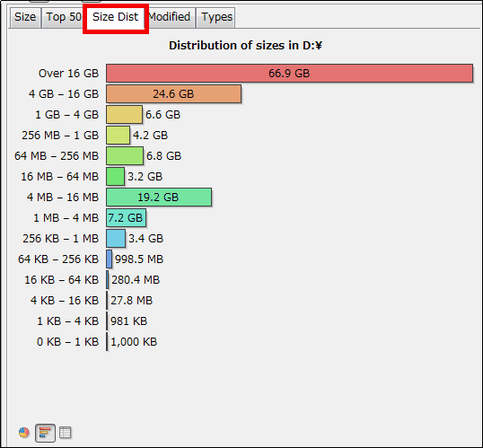This screenshot has height=448, width=483.
Task: Select the Size Dist tab
Action: [116, 17]
